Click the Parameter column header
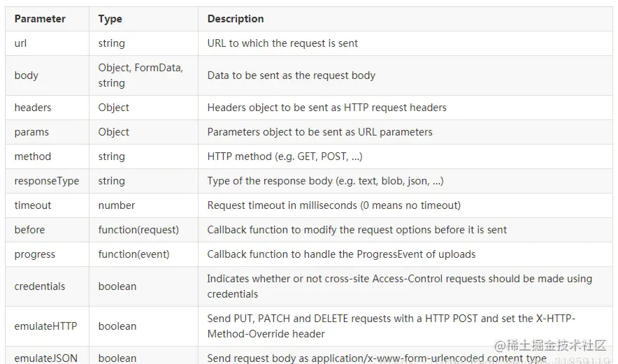This screenshot has width=618, height=364. pos(40,19)
